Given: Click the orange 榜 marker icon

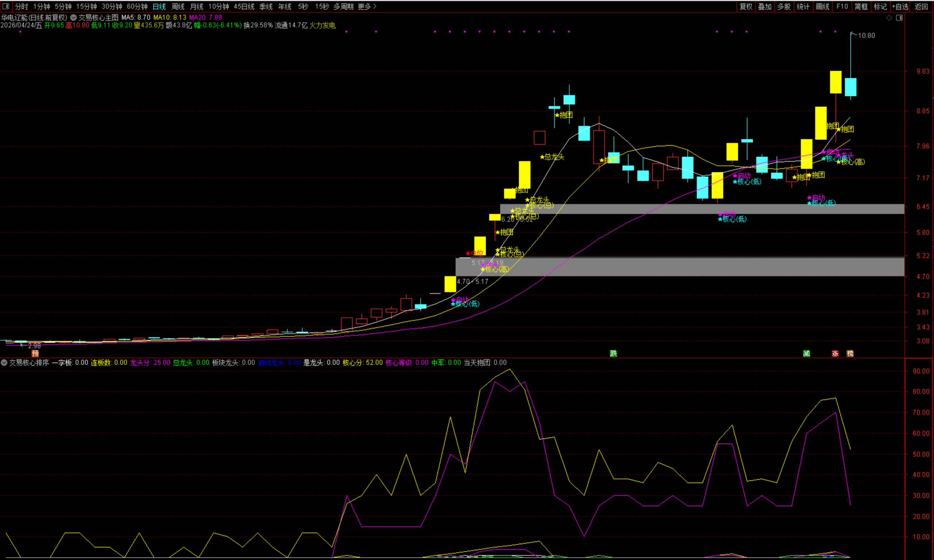Looking at the screenshot, I should 850,354.
